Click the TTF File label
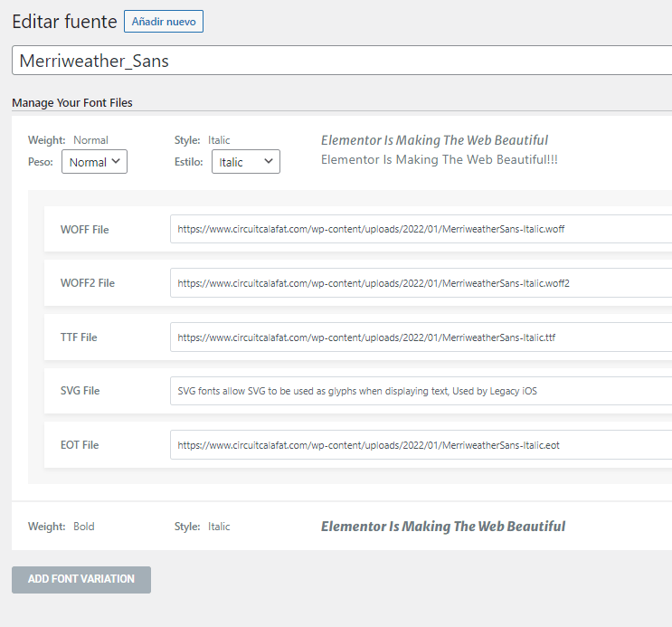672x627 pixels. tap(79, 337)
